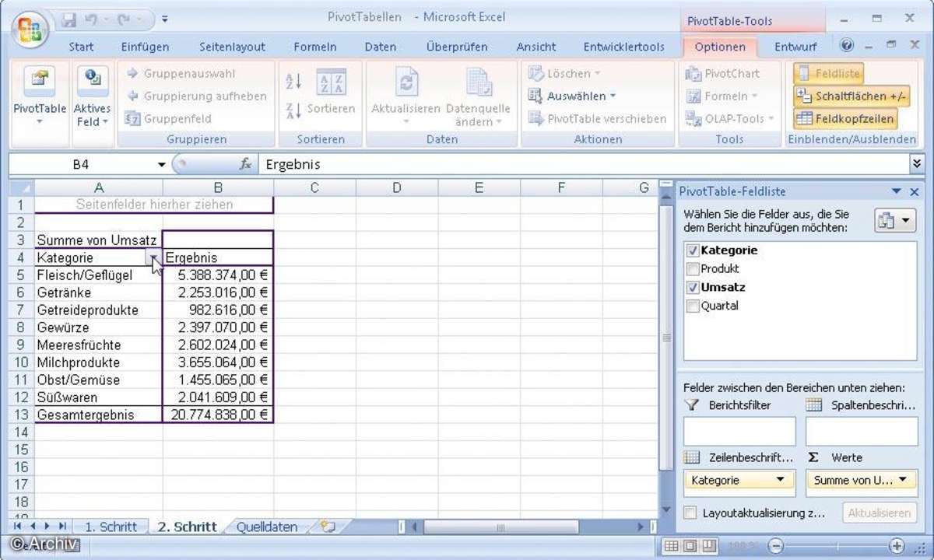Check Quartal field checkbox

tap(693, 306)
